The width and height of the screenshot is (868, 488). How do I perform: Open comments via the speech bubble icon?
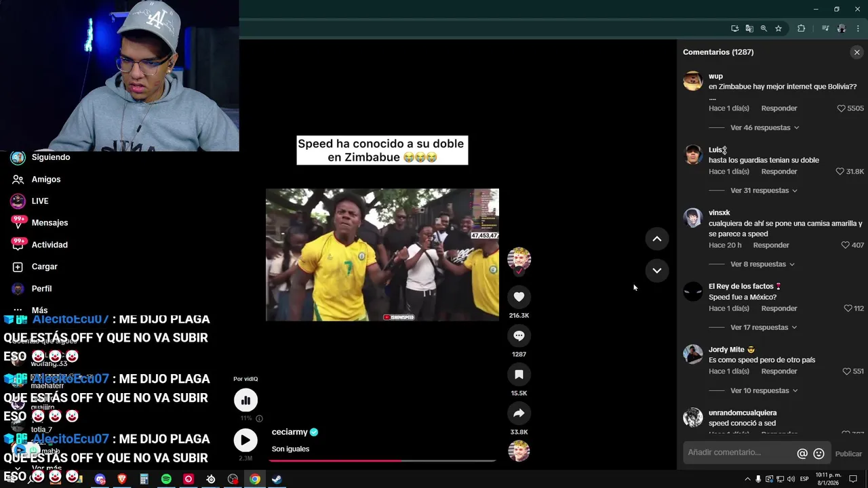pyautogui.click(x=519, y=335)
